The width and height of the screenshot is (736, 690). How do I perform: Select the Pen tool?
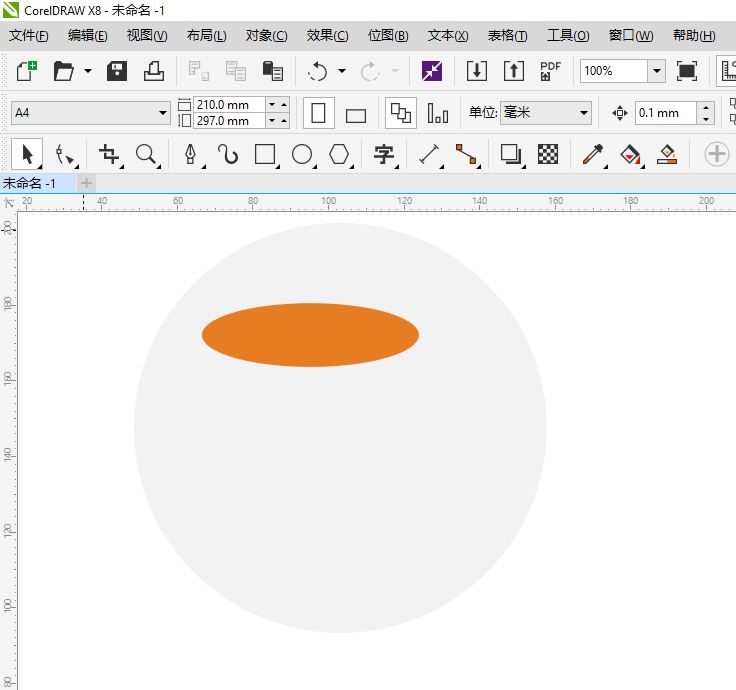tap(190, 154)
